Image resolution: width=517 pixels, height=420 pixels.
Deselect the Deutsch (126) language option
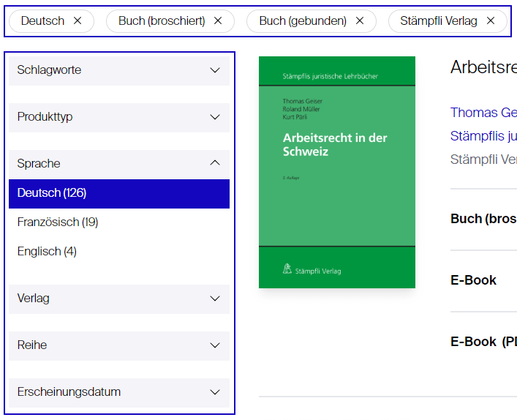(x=119, y=193)
